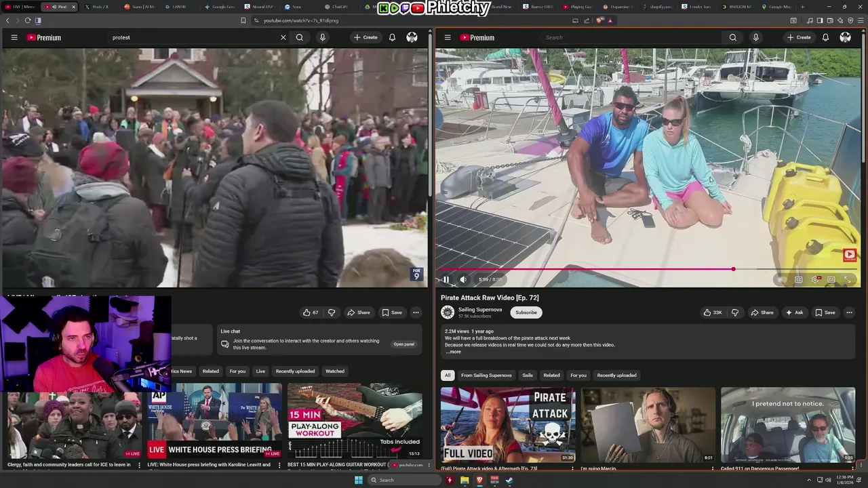
Task: Open notifications bell in left YouTube window
Action: click(392, 37)
